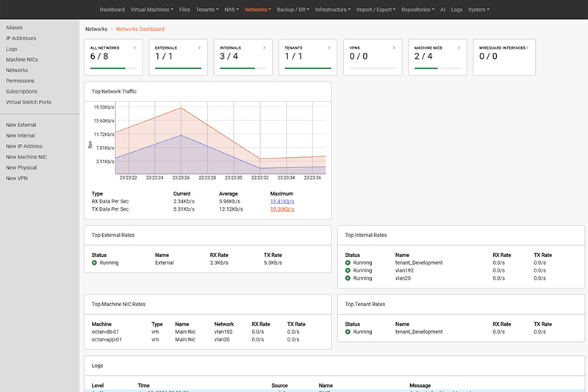Screen dimensions: 588x392
Task: Click the All Networks progress bar
Action: 113,68
